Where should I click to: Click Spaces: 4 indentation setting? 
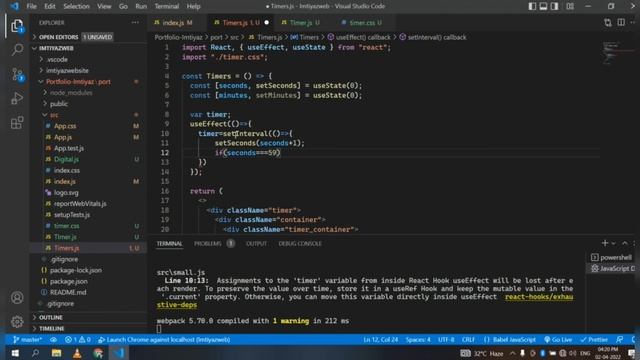pos(418,340)
